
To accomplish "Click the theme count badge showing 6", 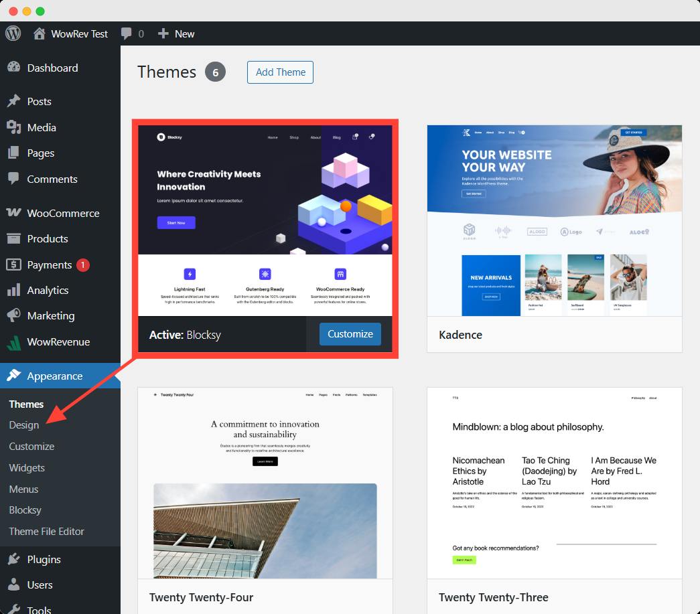I will 215,72.
